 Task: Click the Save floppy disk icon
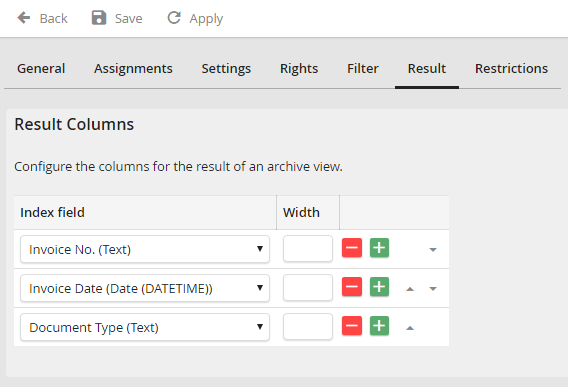pos(99,18)
